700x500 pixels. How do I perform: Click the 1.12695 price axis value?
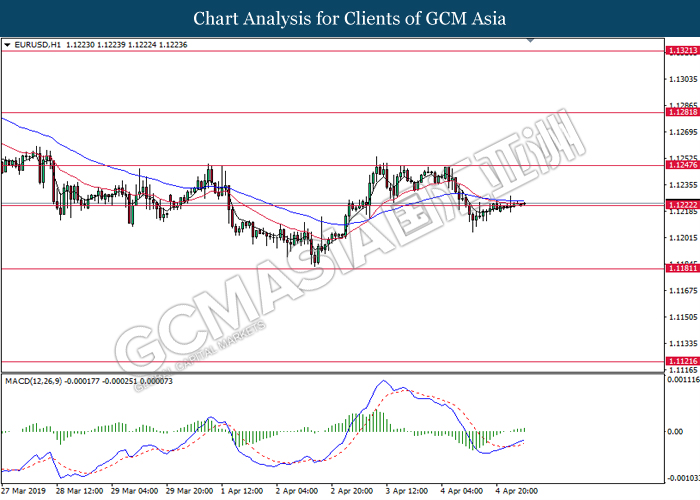683,132
